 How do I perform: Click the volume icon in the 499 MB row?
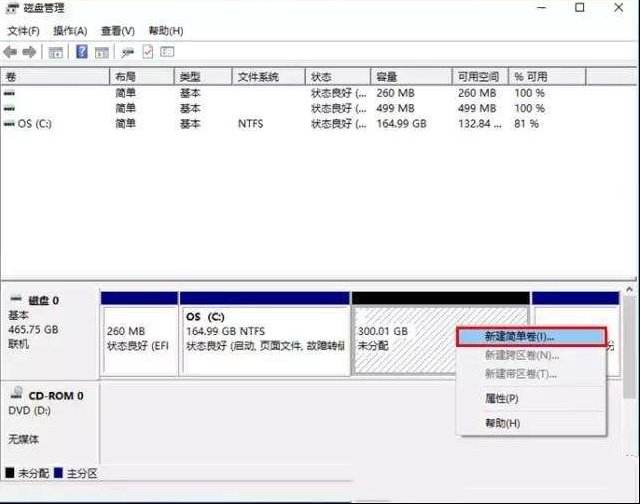click(9, 109)
